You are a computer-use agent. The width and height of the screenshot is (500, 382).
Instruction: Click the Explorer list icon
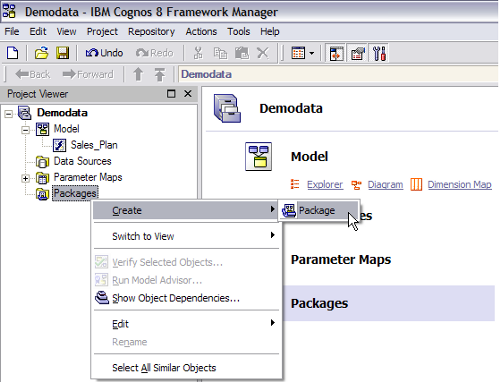tap(295, 184)
